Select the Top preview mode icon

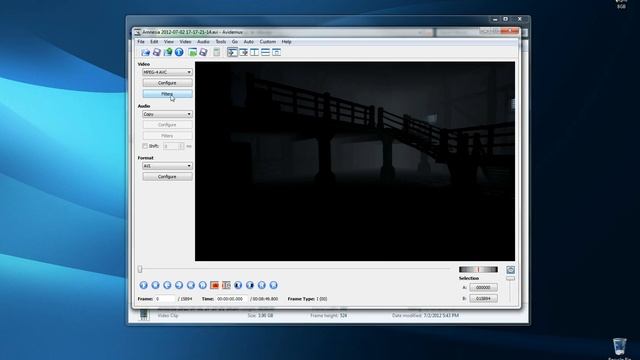click(265, 52)
